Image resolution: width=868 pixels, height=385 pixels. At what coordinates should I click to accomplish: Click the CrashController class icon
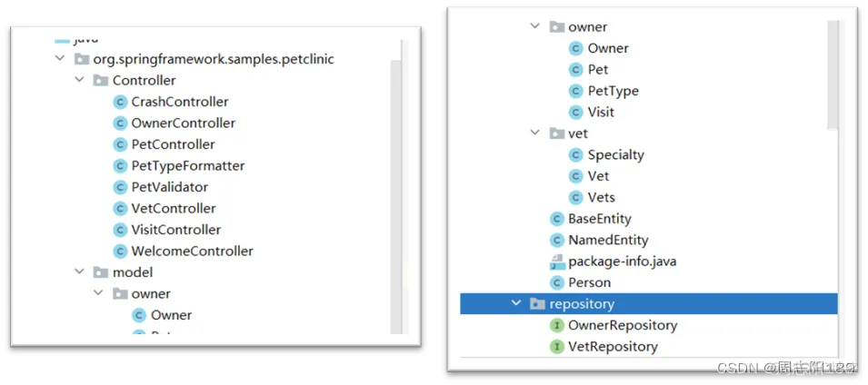pyautogui.click(x=120, y=103)
